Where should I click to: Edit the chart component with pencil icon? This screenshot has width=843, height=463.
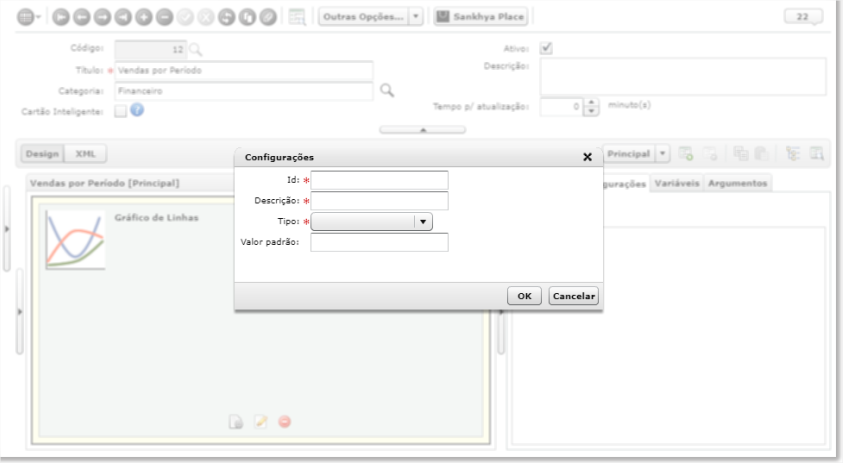(261, 422)
